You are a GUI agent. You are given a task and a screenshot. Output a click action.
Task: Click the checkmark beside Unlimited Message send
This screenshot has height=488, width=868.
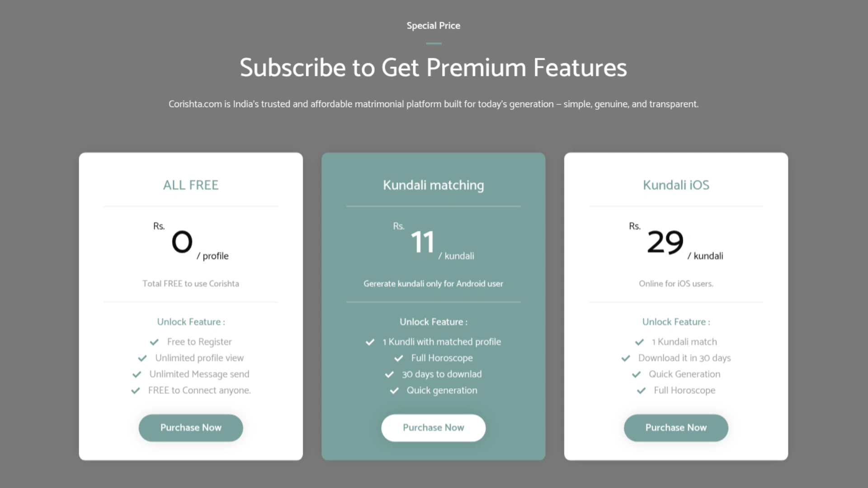[137, 375]
